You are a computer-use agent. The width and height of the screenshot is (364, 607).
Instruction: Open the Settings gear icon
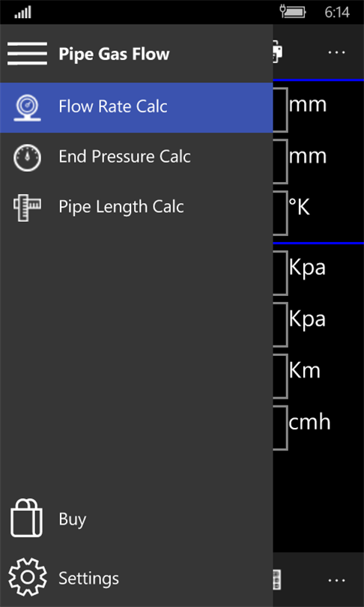coord(28,577)
